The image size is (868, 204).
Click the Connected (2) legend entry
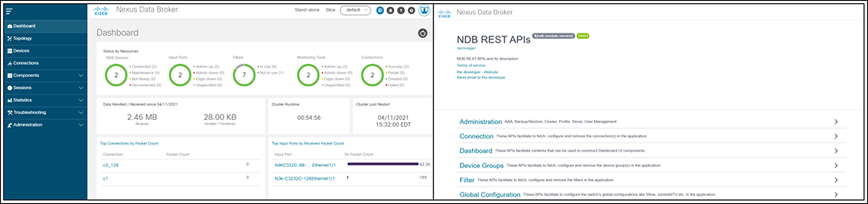pos(144,67)
